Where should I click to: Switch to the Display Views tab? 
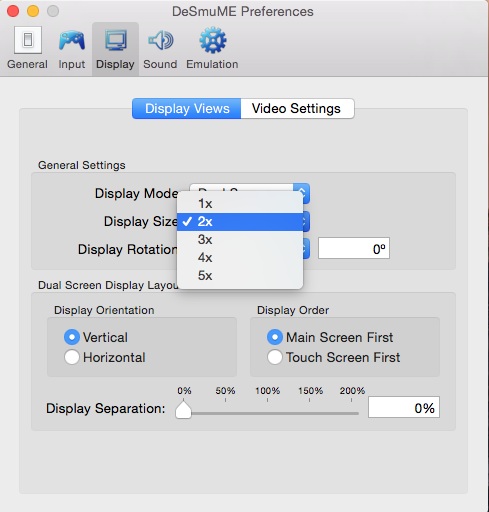pyautogui.click(x=187, y=108)
